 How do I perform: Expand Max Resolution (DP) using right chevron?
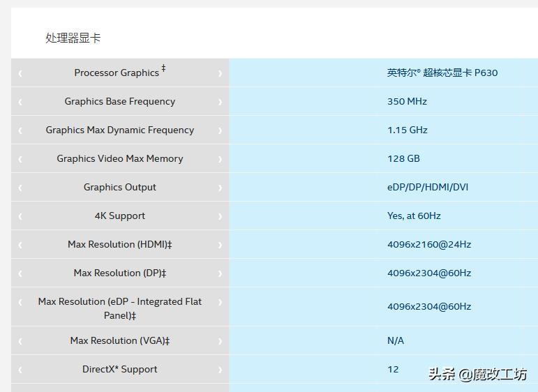pyautogui.click(x=220, y=273)
